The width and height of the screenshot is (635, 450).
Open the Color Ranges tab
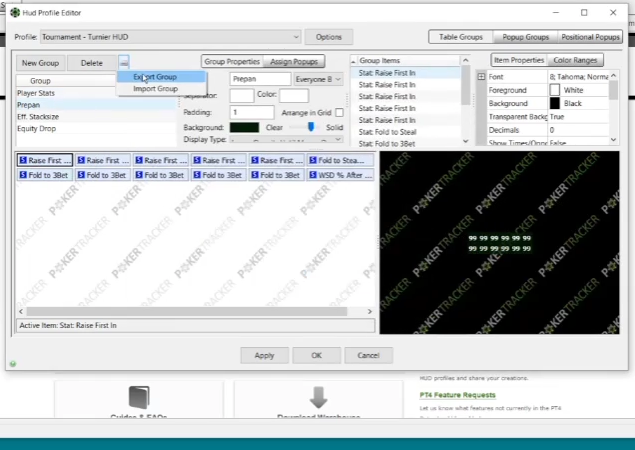pyautogui.click(x=575, y=60)
